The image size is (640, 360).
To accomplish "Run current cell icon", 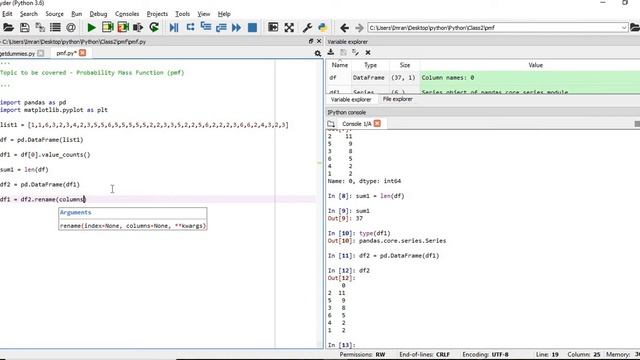I will [108, 27].
